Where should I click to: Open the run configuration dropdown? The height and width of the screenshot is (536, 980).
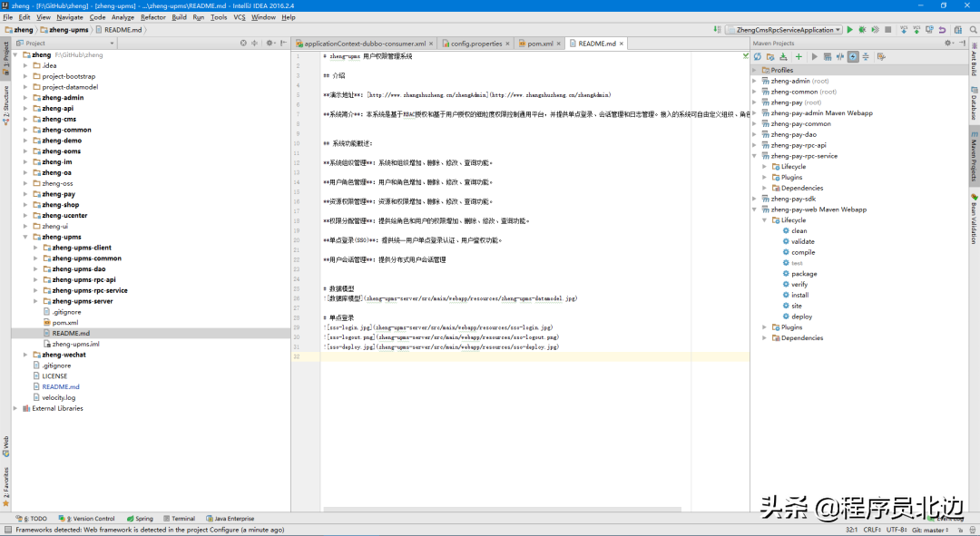coord(838,29)
